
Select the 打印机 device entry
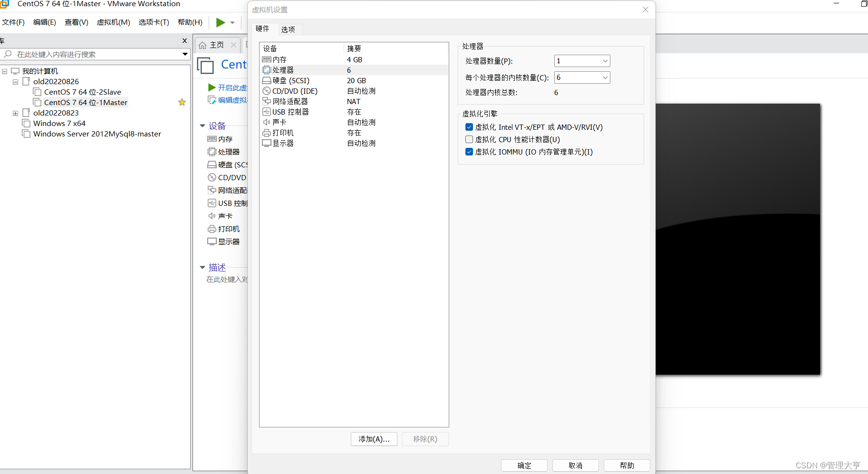coord(283,133)
